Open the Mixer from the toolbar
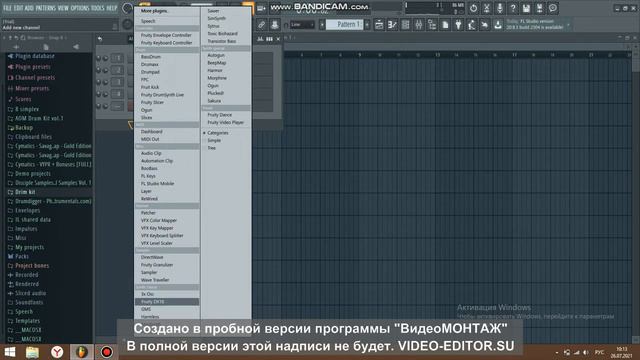The height and width of the screenshot is (360, 640). [419, 24]
